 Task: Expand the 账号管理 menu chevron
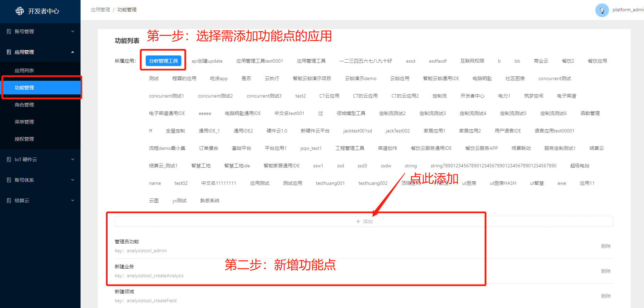click(73, 31)
